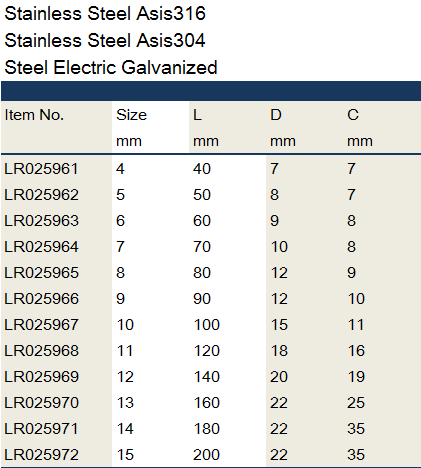421x468 pixels.
Task: Click item LR025963 in the table
Action: point(41,221)
